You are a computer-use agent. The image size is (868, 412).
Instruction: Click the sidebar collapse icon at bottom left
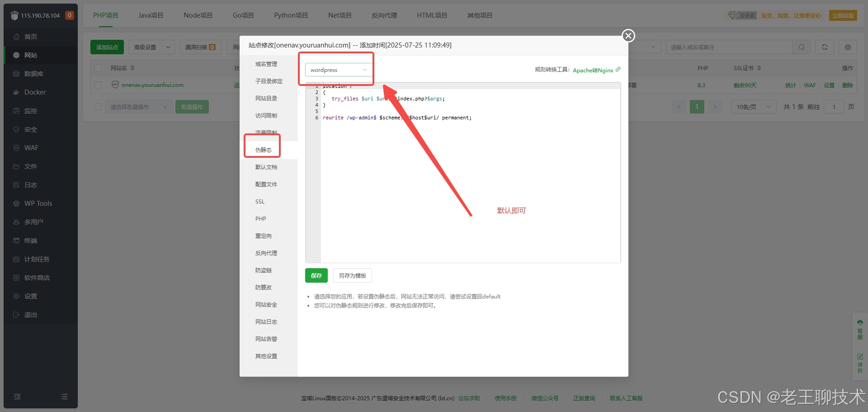[17, 397]
